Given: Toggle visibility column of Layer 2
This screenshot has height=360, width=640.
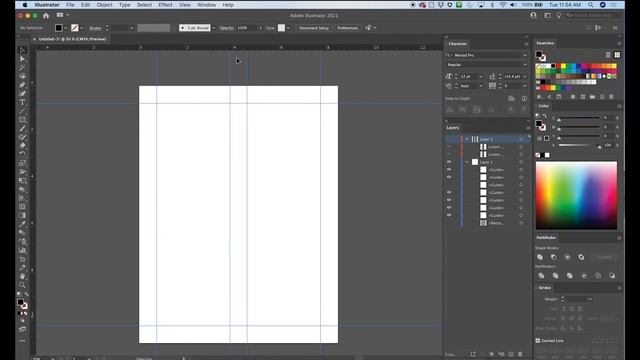Looking at the screenshot, I should click(x=449, y=139).
